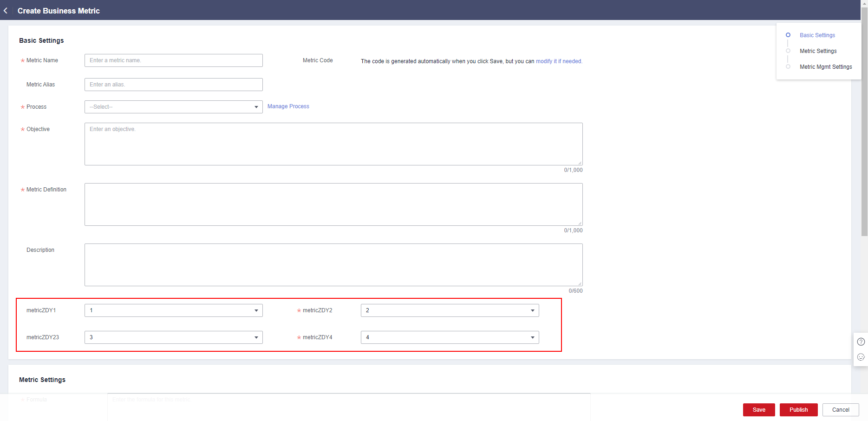Expand the metricZDY23 dropdown
The image size is (868, 421).
(x=174, y=337)
